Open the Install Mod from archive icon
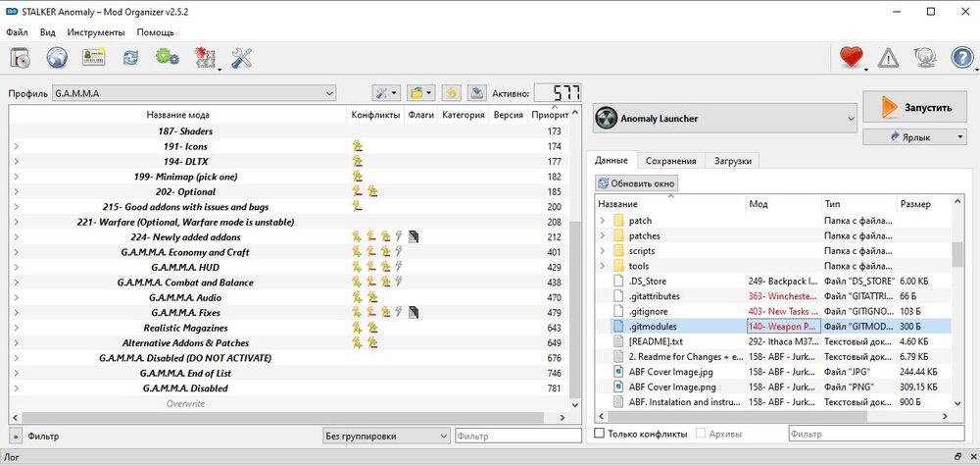The width and height of the screenshot is (980, 465). click(21, 58)
